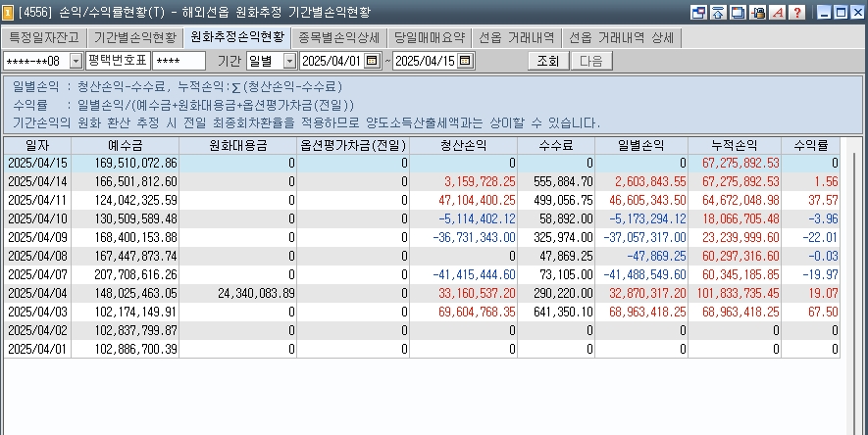Click the 청산손익 column header

pos(463,146)
